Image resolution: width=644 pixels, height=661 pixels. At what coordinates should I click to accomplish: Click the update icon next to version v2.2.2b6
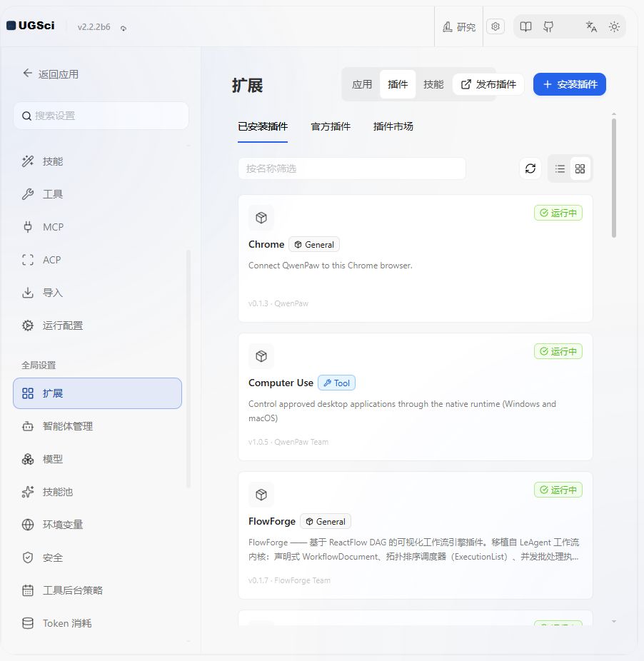(123, 29)
